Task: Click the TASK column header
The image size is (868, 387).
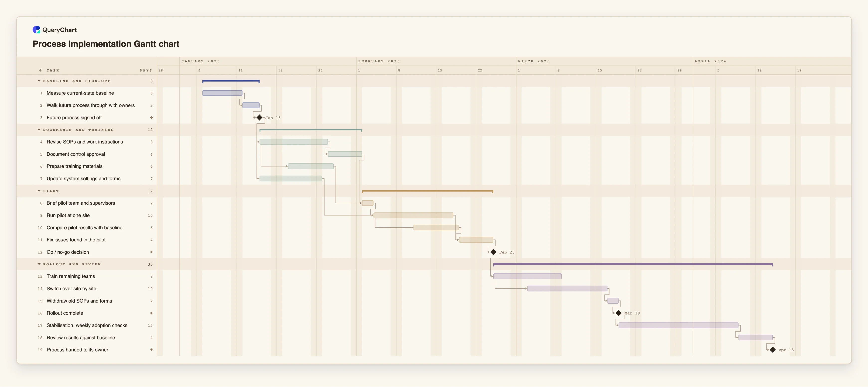Action: [x=53, y=71]
